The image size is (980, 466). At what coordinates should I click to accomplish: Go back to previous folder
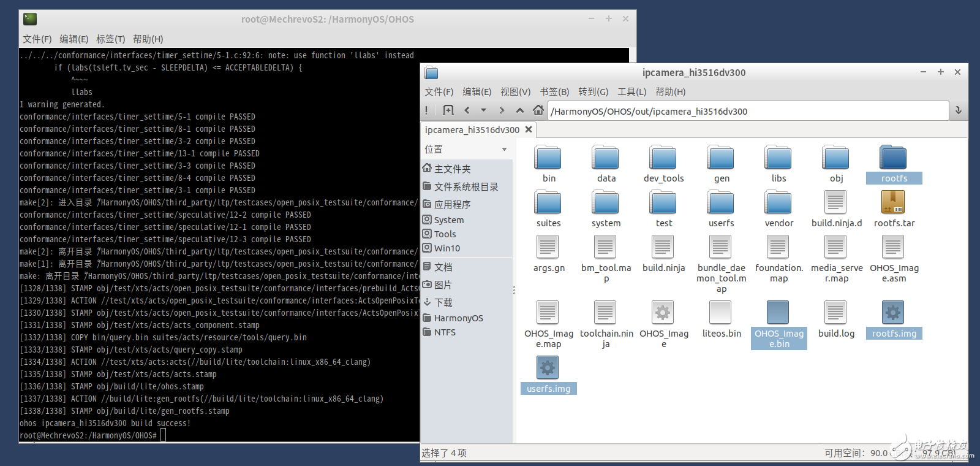[x=467, y=110]
